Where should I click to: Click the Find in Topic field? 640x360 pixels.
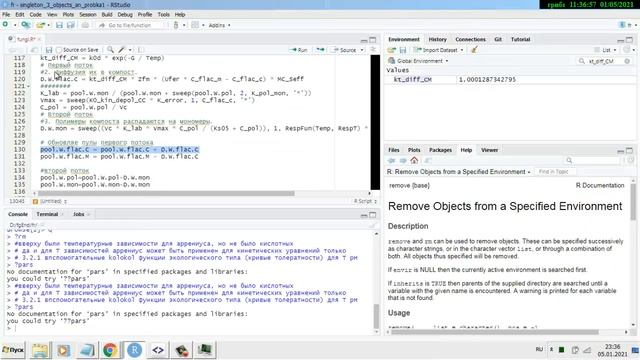point(556,172)
